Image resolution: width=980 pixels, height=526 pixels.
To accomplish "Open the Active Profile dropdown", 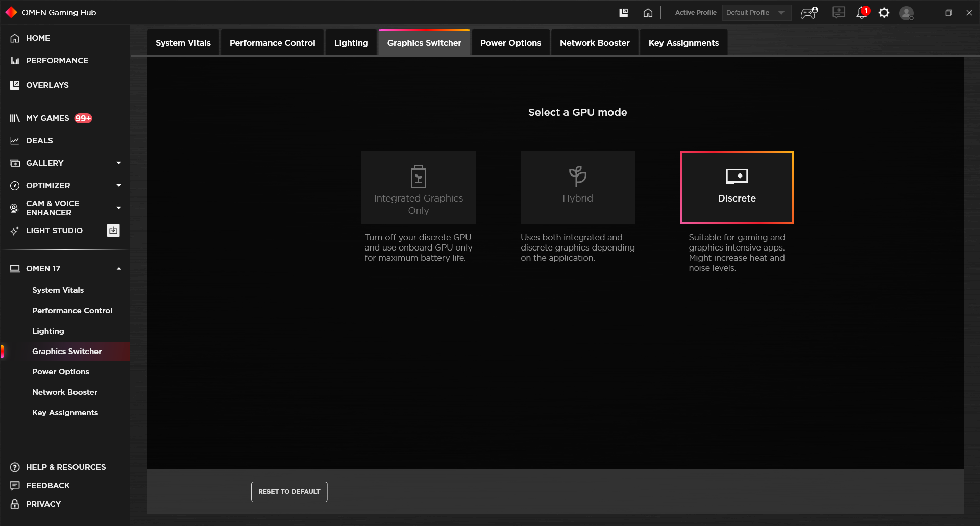I will [756, 13].
